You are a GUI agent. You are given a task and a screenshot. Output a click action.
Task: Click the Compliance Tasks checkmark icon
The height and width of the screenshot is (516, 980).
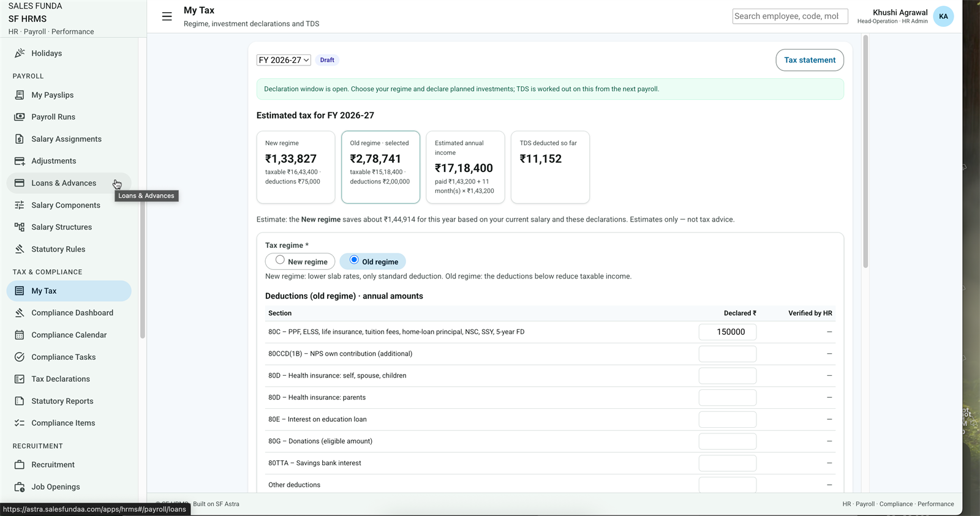(20, 357)
